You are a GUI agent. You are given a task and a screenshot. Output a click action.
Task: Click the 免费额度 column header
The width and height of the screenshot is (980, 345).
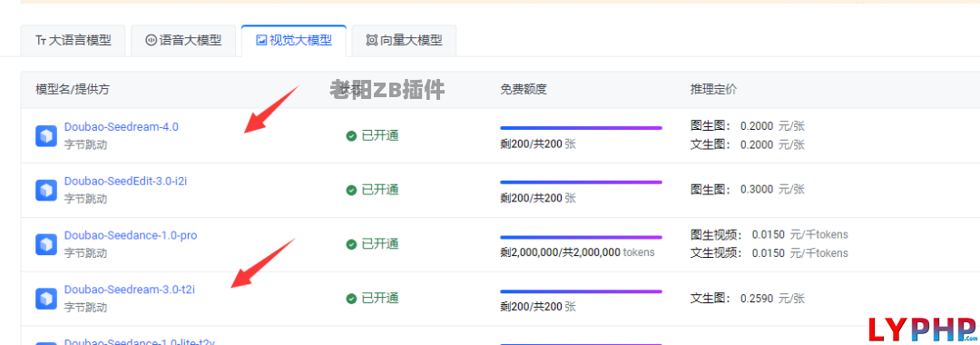524,89
